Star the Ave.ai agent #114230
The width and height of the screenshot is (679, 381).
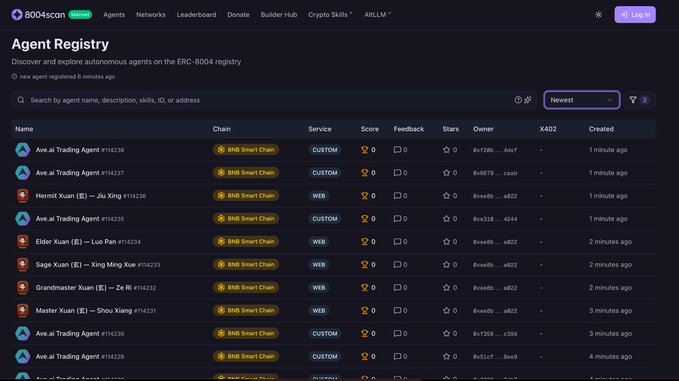click(446, 333)
